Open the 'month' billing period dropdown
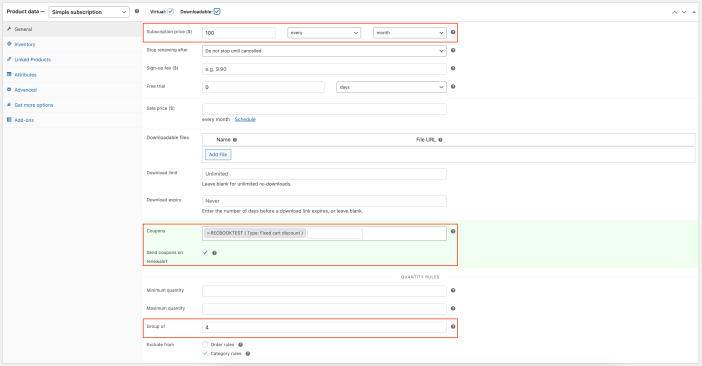The height and width of the screenshot is (366, 702). 410,33
